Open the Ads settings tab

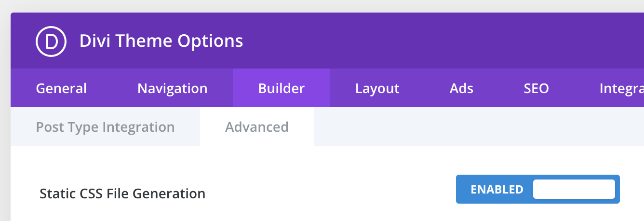coord(461,88)
